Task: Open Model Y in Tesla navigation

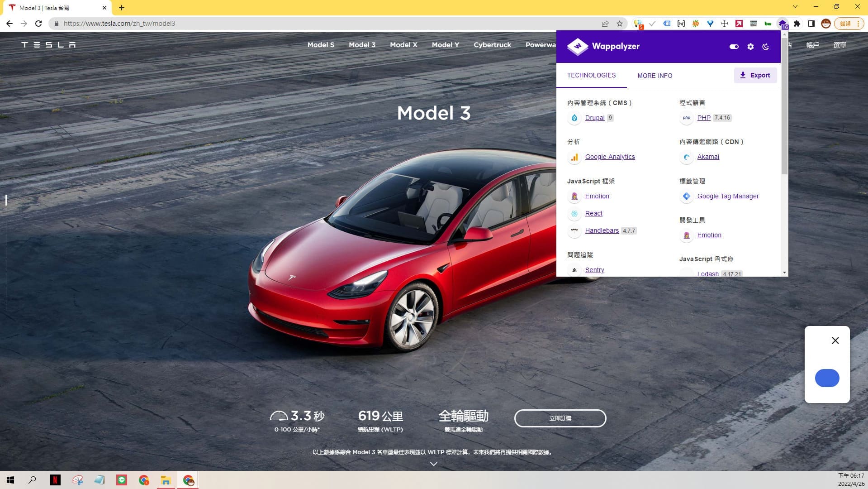Action: pyautogui.click(x=445, y=45)
